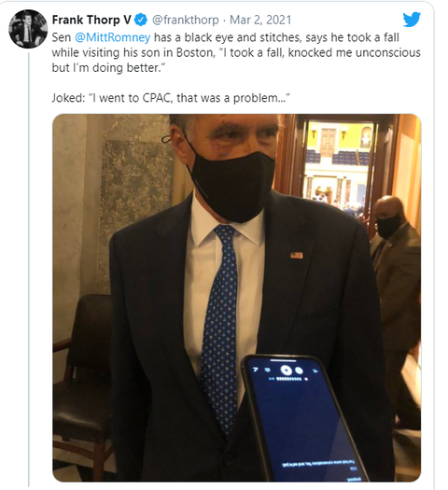This screenshot has height=490, width=448.
Task: Click the leather chair in photo
Action: click(83, 385)
